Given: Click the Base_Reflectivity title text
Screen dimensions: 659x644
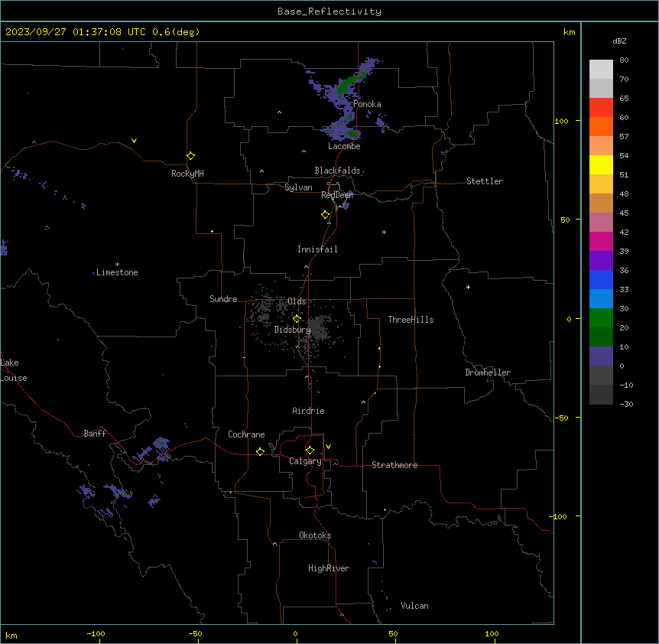Looking at the screenshot, I should (329, 11).
